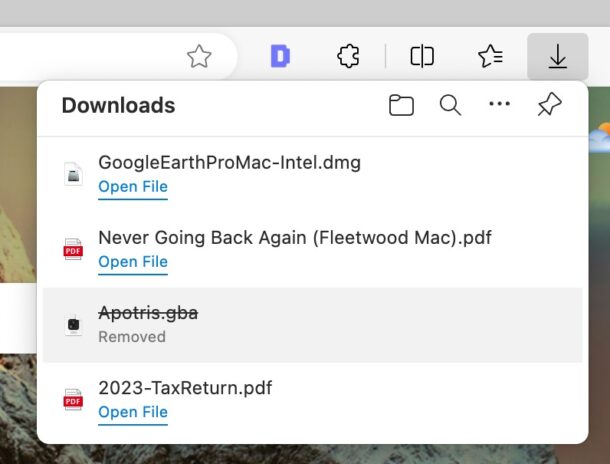610x464 pixels.
Task: Click the Downloads panel title
Action: click(118, 105)
